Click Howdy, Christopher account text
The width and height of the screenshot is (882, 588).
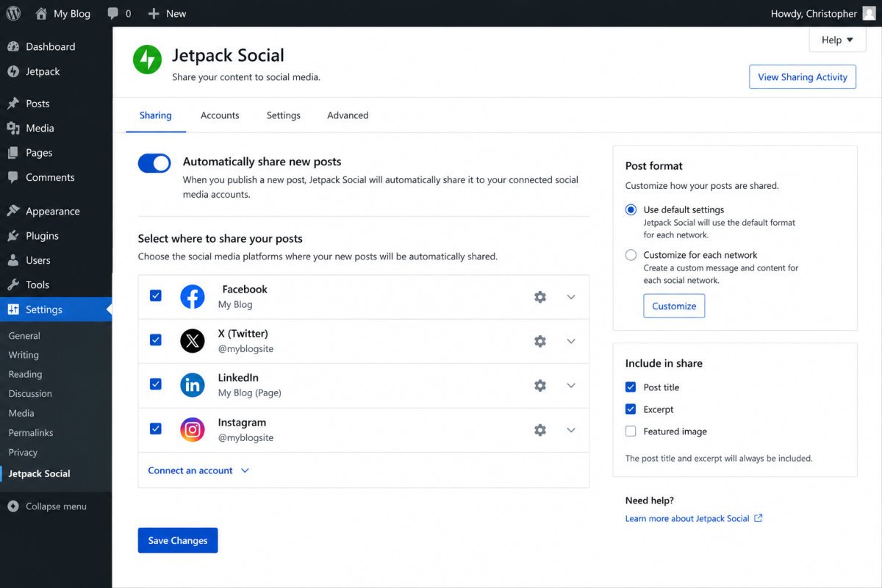[x=814, y=13]
